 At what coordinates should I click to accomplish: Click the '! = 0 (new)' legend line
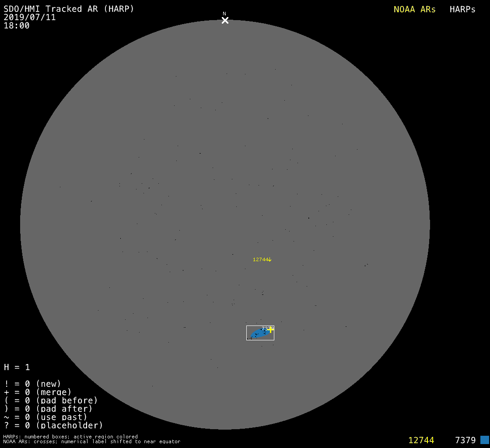click(x=32, y=384)
